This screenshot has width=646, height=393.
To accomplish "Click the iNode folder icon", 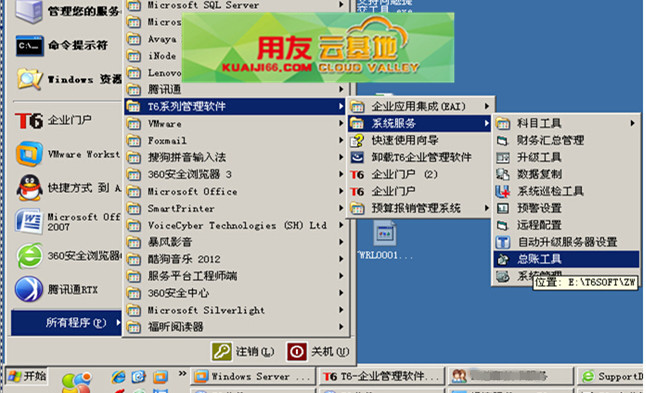I will (133, 56).
